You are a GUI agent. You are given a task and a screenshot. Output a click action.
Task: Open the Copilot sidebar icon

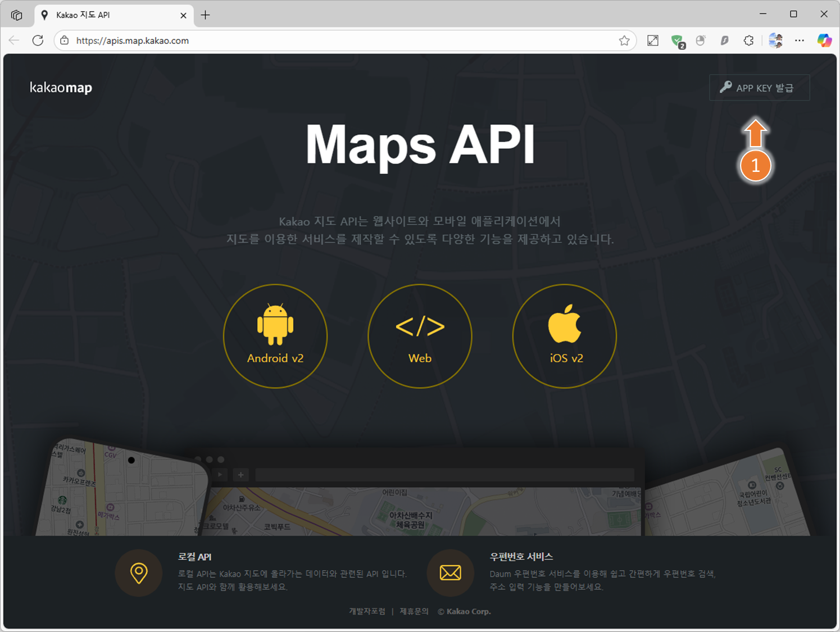tap(824, 40)
